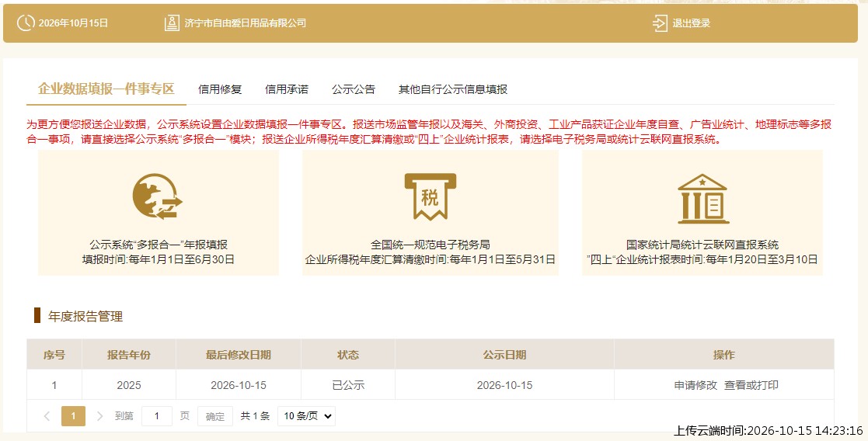The width and height of the screenshot is (868, 441).
Task: Click the clock icon beside the date
Action: 26,23
